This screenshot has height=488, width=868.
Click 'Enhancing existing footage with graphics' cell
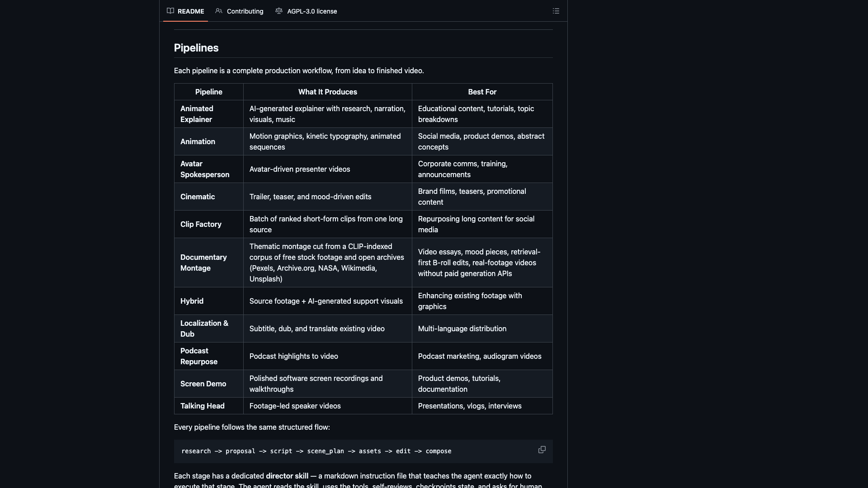coord(482,301)
